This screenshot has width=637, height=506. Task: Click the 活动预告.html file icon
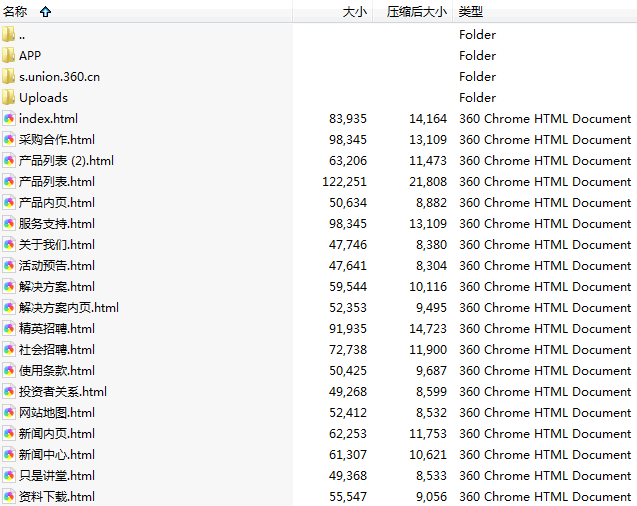tap(9, 266)
